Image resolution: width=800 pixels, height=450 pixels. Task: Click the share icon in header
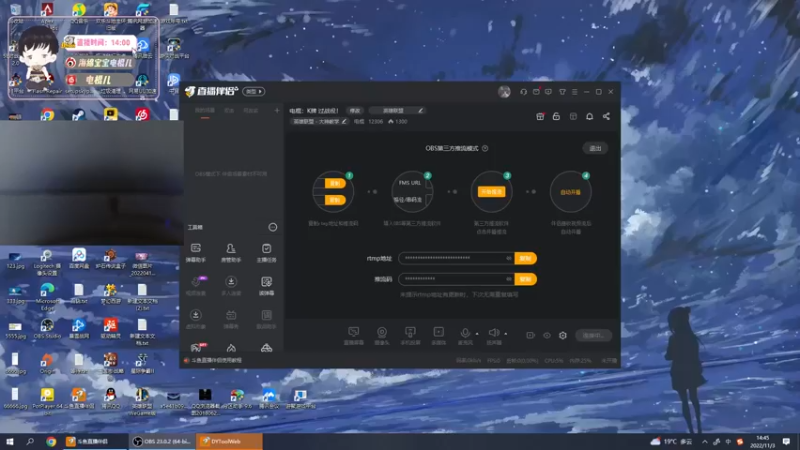[606, 116]
